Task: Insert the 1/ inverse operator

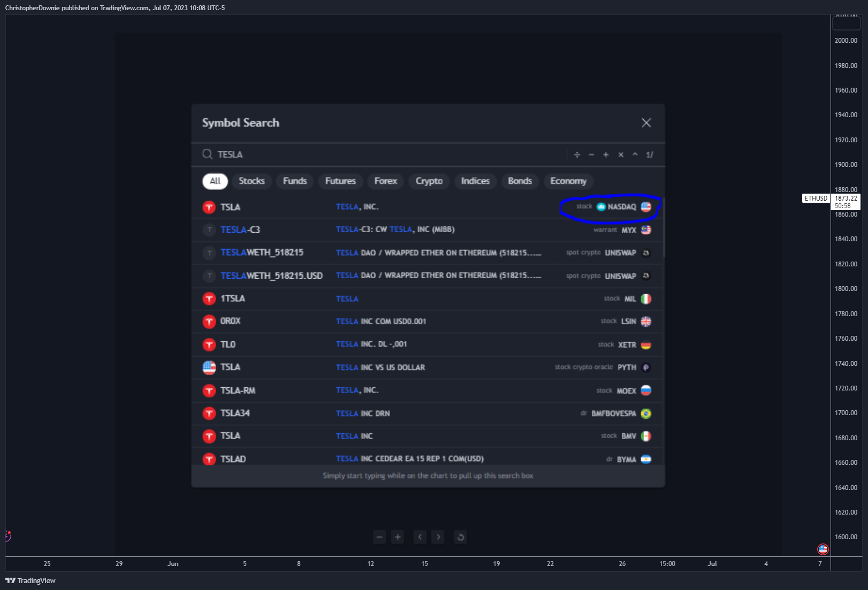Action: pos(650,155)
